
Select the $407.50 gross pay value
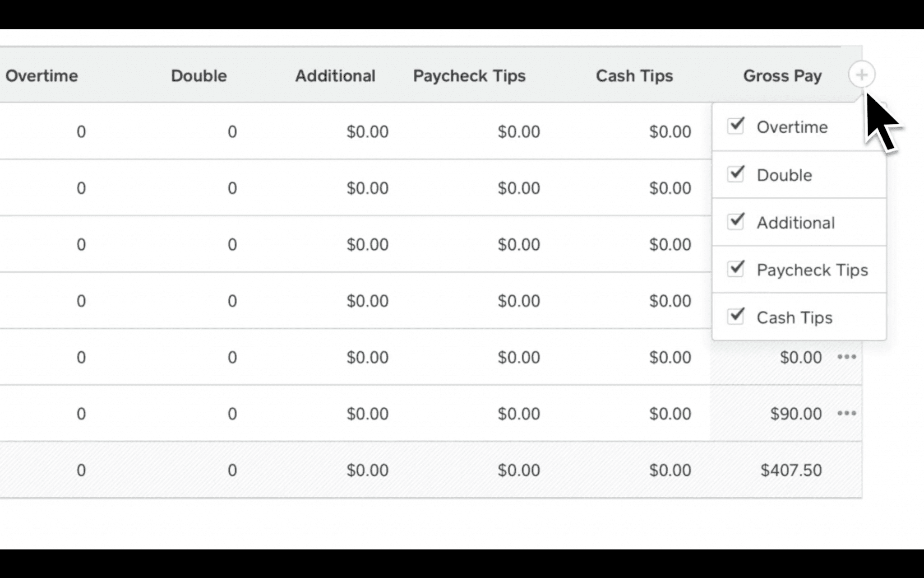790,470
